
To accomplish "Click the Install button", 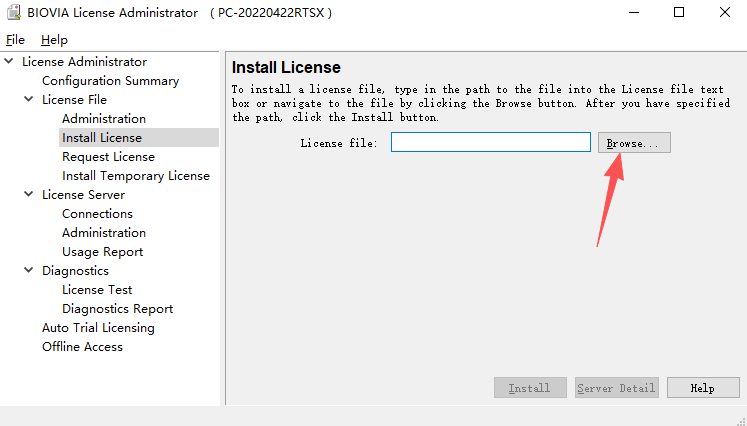I will [529, 388].
